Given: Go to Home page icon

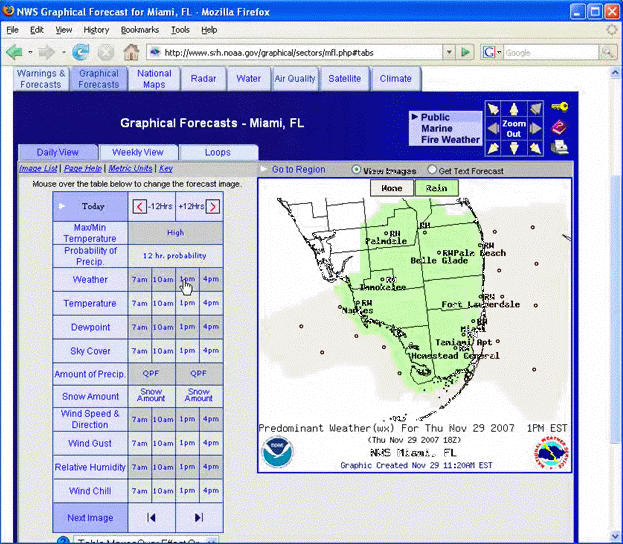Looking at the screenshot, I should pos(131,52).
